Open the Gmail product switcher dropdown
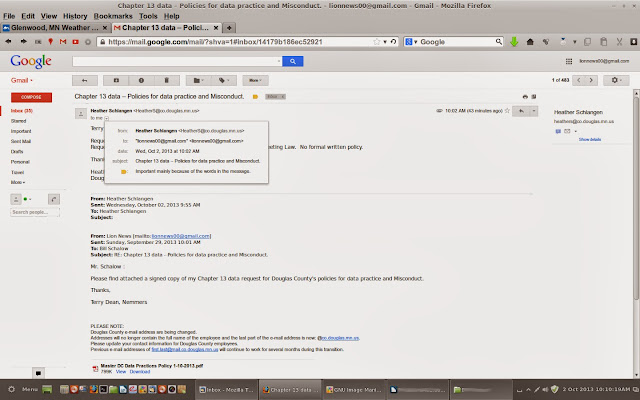 pos(22,80)
